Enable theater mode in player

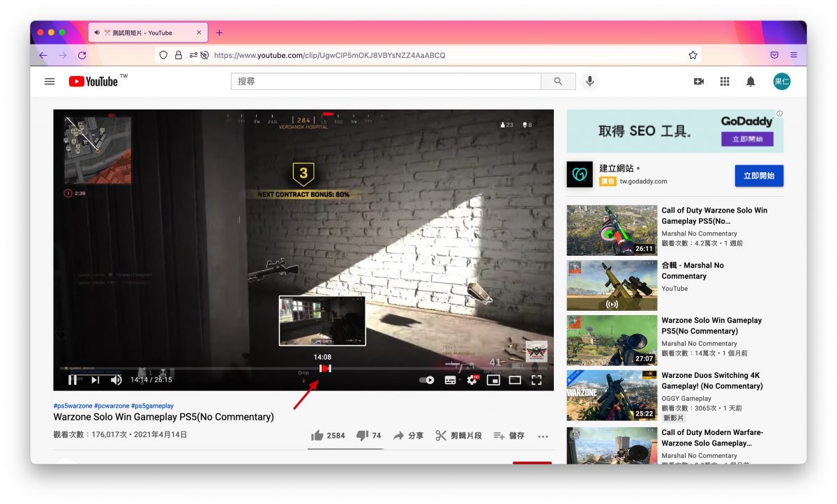coord(515,380)
